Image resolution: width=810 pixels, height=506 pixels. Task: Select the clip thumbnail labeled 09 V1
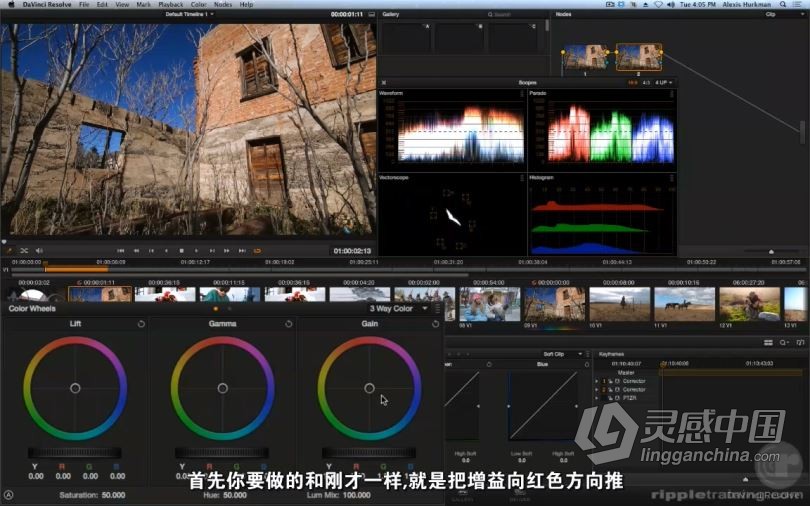(555, 304)
